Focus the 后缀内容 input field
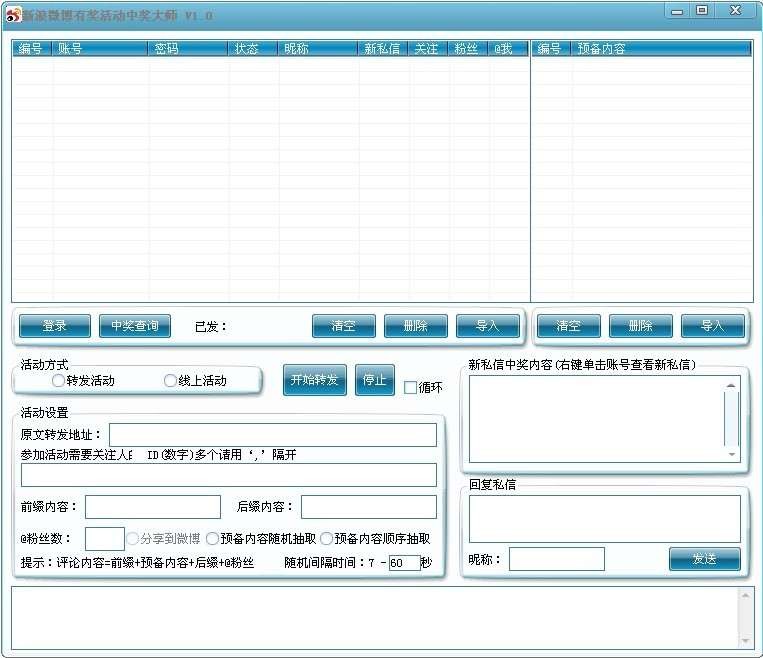 369,507
